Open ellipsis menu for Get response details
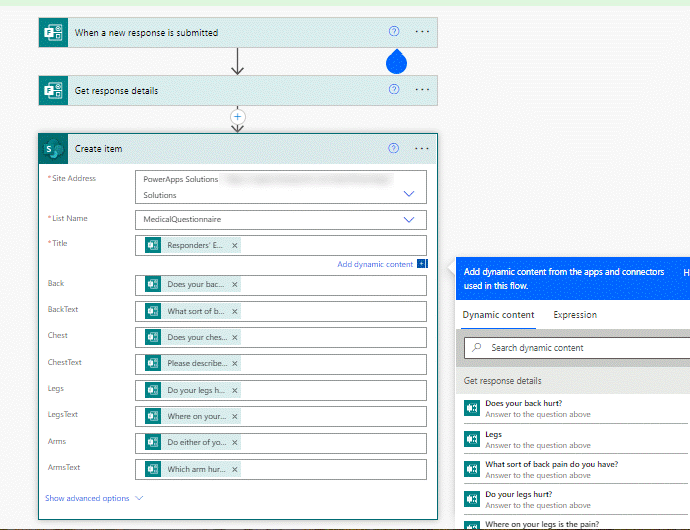690x530 pixels. point(422,90)
